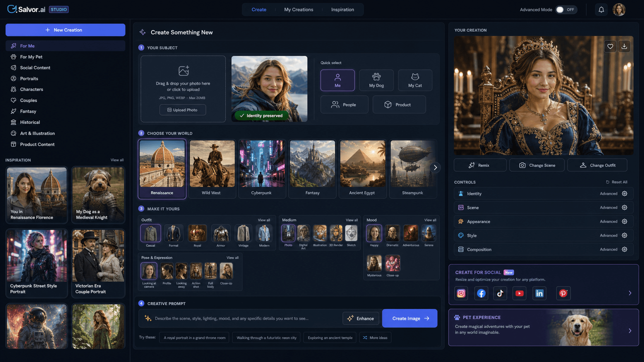644x362 pixels.
Task: Open Identity advanced settings gear
Action: point(625,194)
